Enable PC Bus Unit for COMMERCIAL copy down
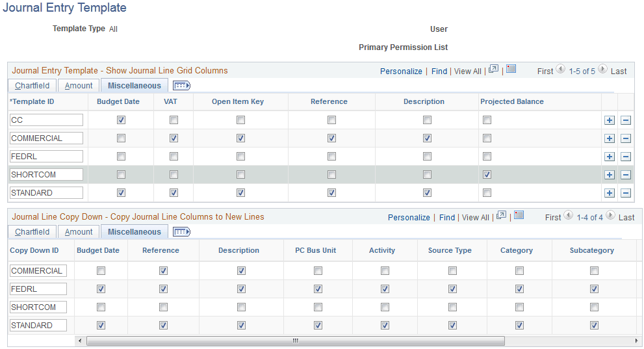This screenshot has width=644, height=349. pyautogui.click(x=318, y=271)
